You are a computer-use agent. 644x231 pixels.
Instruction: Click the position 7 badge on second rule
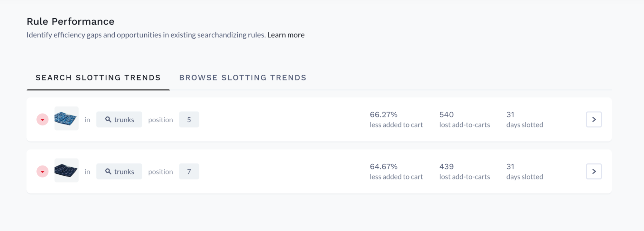point(189,171)
